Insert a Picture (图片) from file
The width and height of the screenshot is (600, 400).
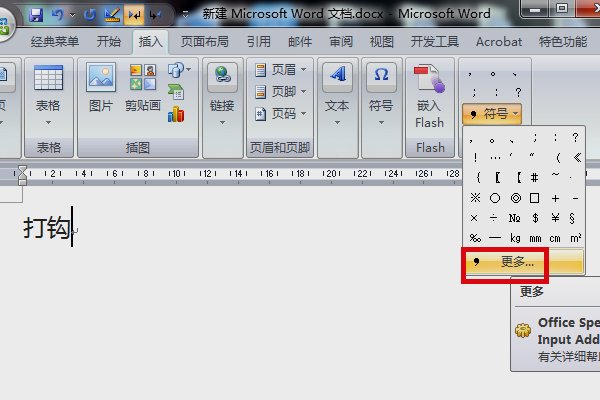coord(100,90)
